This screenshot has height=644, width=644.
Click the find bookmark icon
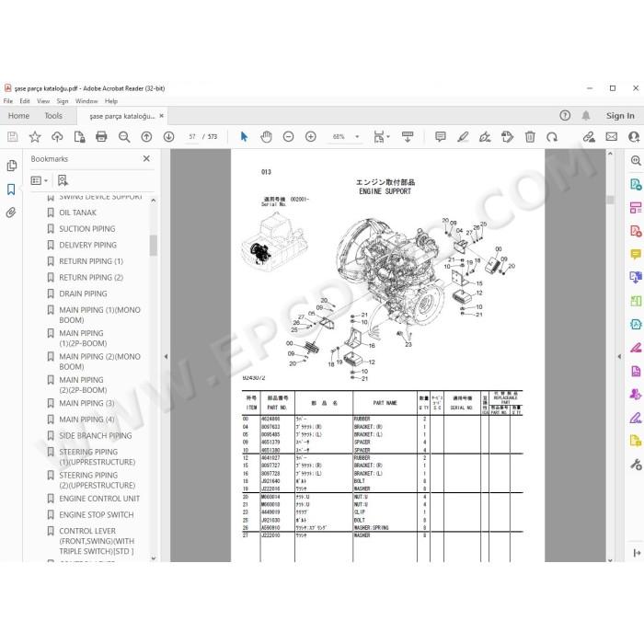coord(63,180)
